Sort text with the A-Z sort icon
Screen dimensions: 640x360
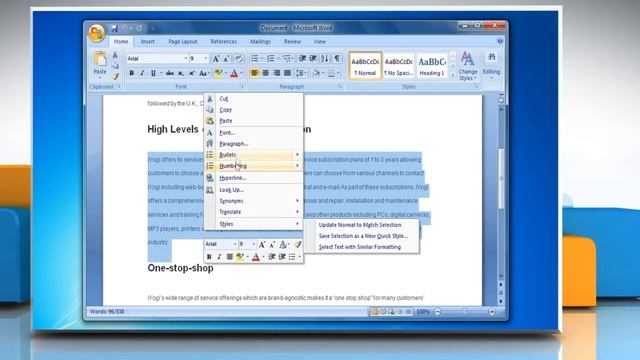(324, 59)
